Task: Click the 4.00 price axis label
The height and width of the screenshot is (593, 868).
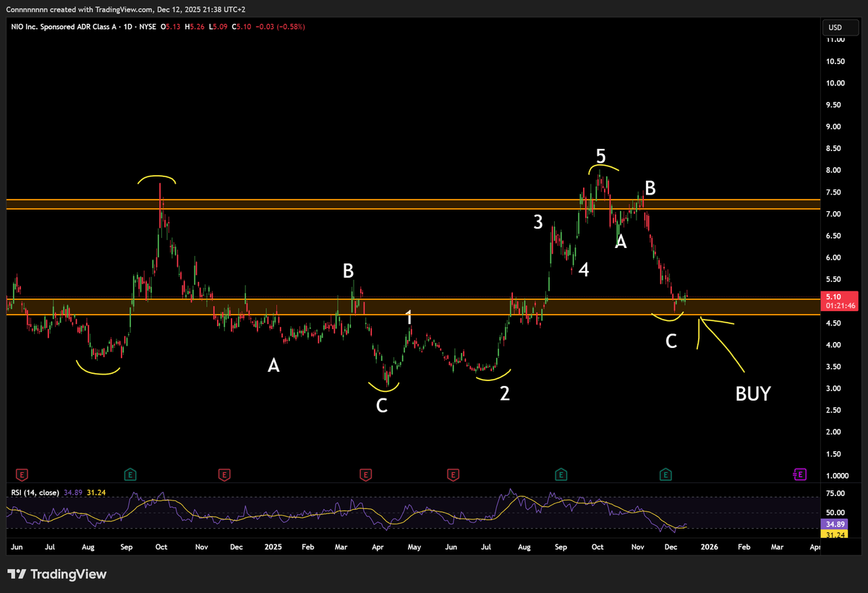Action: point(834,345)
